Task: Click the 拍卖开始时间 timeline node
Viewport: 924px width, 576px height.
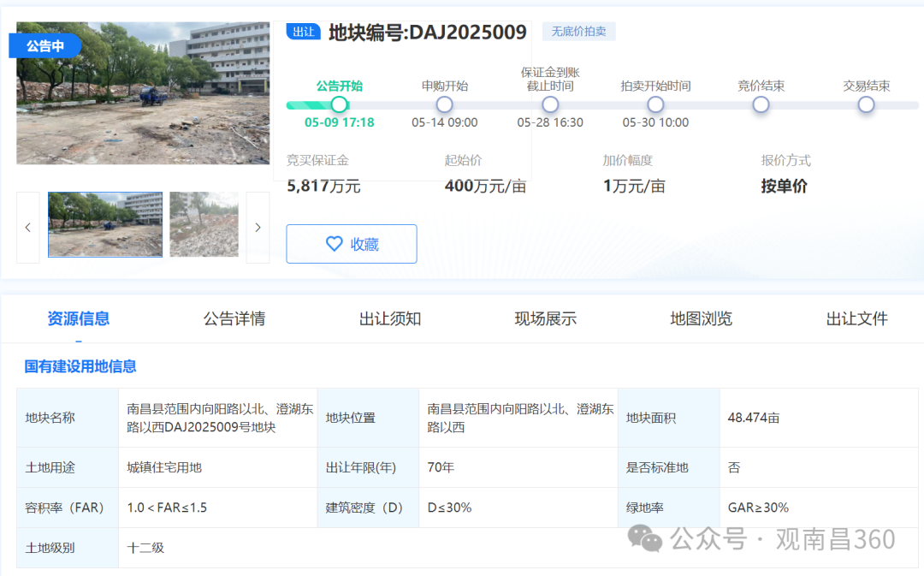Action: pyautogui.click(x=655, y=104)
